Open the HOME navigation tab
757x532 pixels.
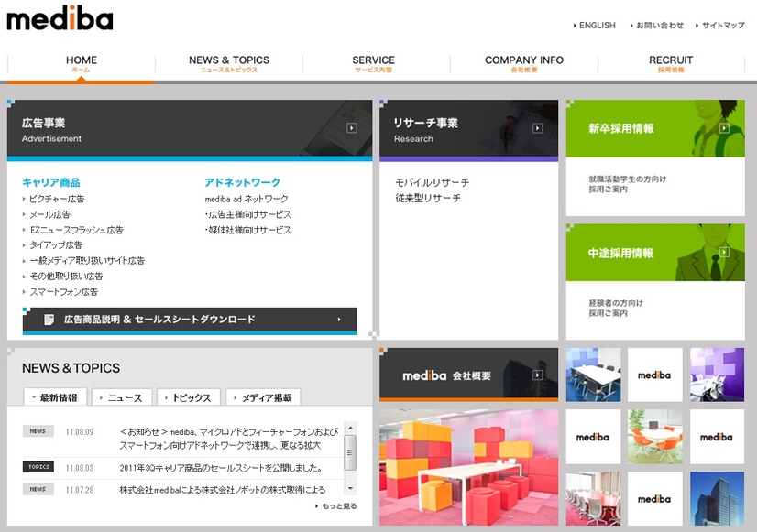[81, 64]
